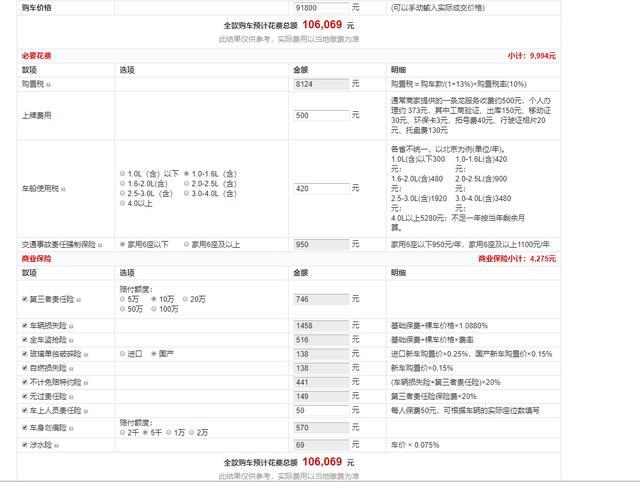Click the help icon beside 玻璃单独破碎险
Screen dimensions: 640x482
[86, 355]
